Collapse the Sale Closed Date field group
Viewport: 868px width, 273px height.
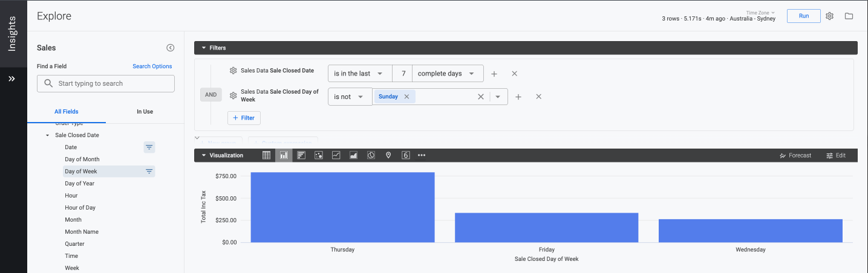[48, 135]
